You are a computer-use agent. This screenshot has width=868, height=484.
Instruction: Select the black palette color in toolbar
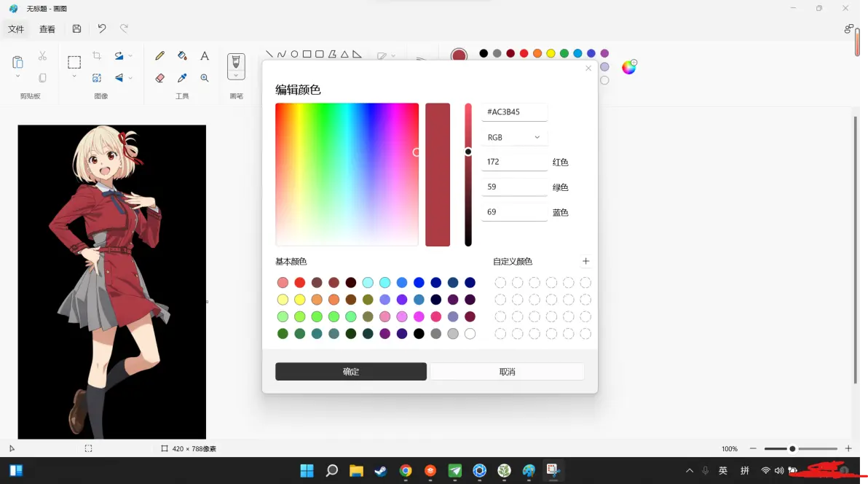coord(484,53)
